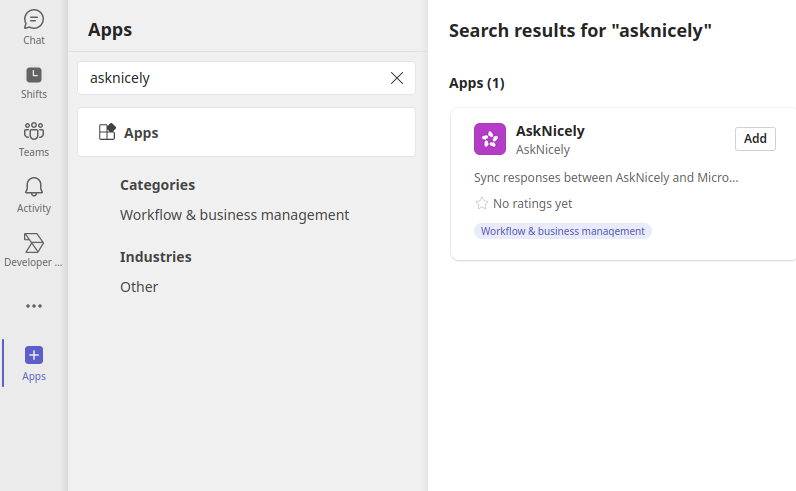Image resolution: width=796 pixels, height=491 pixels.
Task: Click the AskNicely publisher name under title
Action: (x=543, y=150)
